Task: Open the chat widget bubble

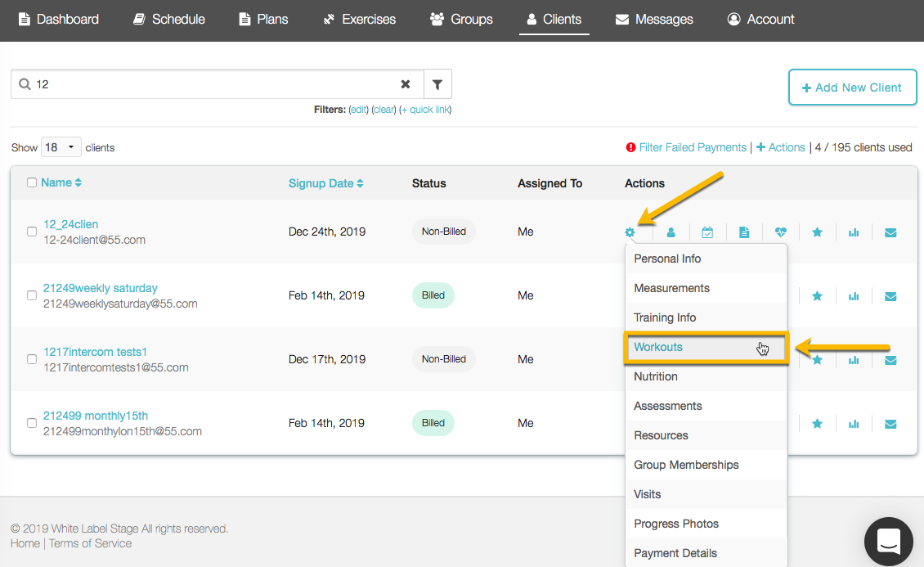Action: [888, 542]
